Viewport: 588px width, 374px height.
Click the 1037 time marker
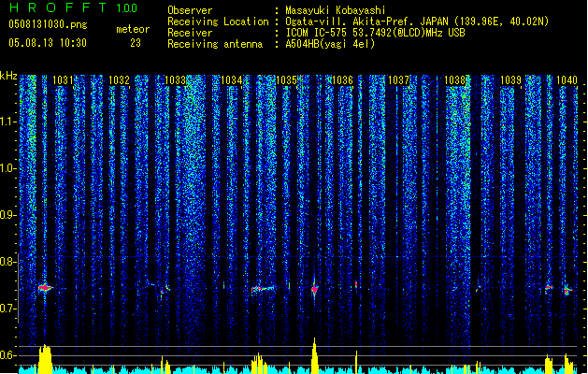click(x=398, y=80)
